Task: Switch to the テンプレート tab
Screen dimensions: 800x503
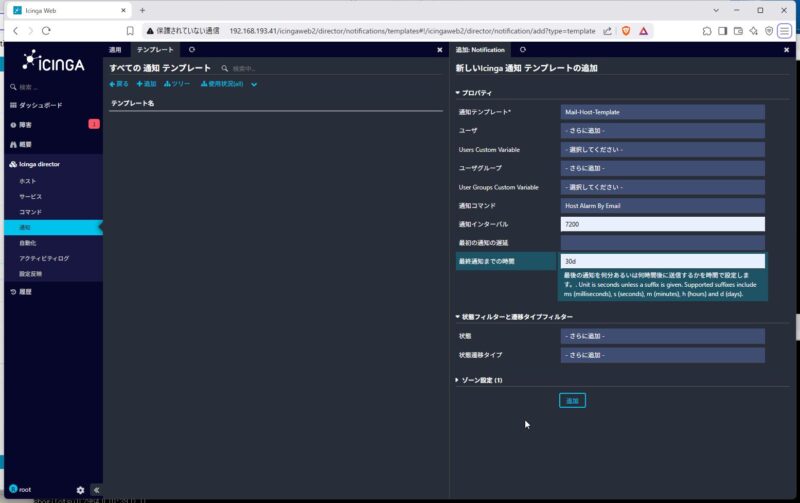Action: [x=155, y=49]
